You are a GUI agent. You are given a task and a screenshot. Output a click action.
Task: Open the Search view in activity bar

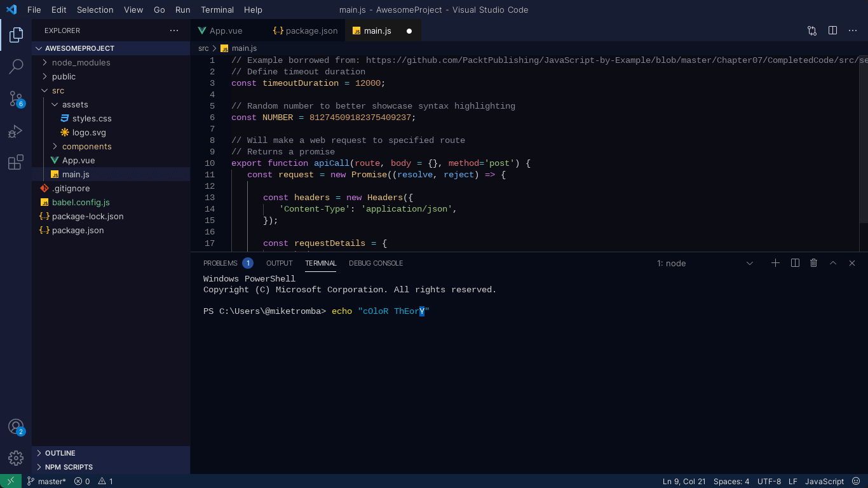[16, 66]
